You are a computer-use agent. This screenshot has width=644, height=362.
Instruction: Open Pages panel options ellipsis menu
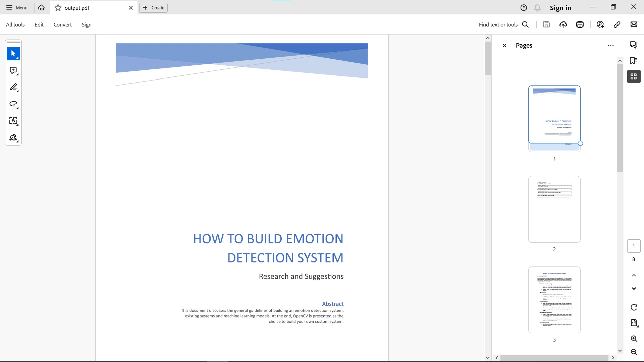click(x=610, y=46)
